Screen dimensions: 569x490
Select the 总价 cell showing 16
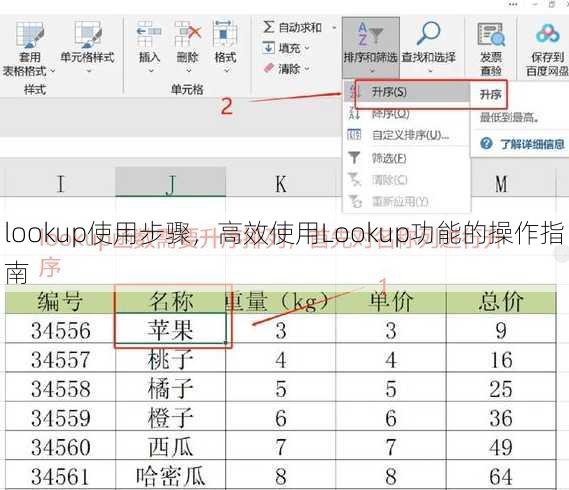point(501,359)
